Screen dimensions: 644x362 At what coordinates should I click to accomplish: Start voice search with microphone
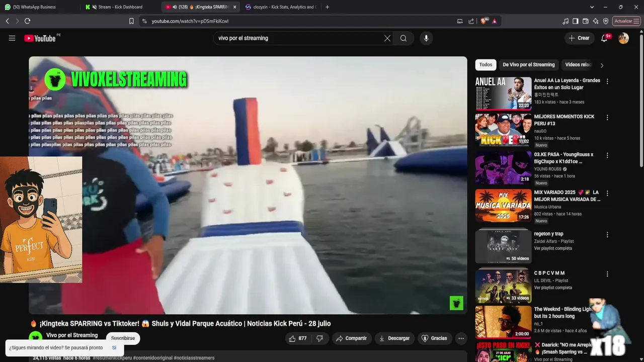click(x=426, y=38)
